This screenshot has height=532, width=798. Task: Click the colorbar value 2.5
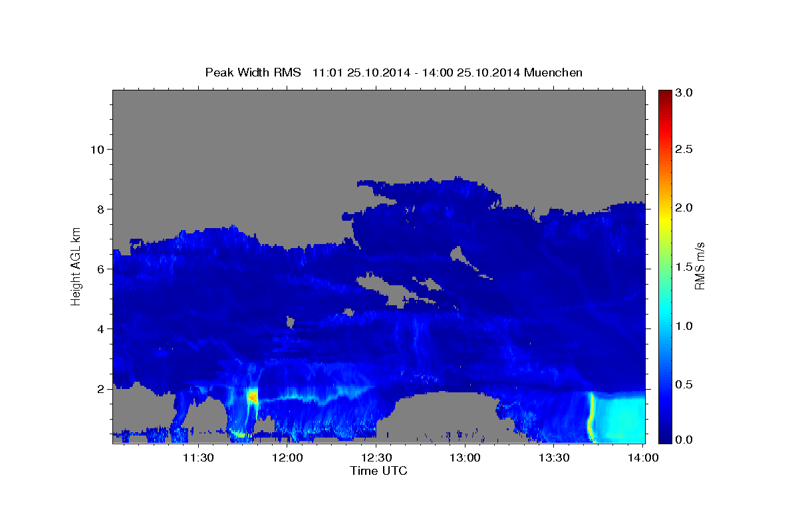pyautogui.click(x=684, y=149)
